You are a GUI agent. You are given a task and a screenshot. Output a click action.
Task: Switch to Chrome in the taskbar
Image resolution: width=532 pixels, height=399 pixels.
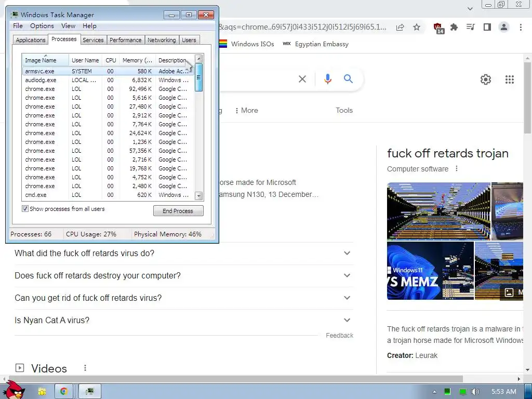64,391
